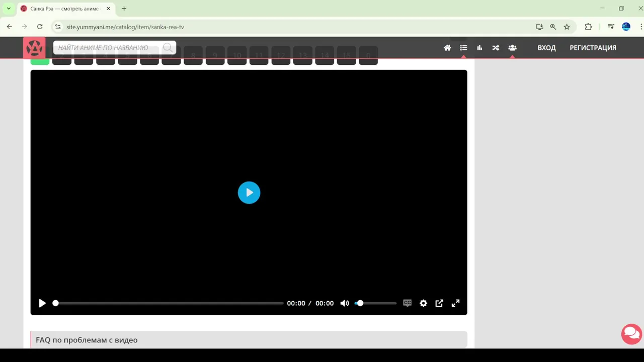Viewport: 644px width, 362px height.
Task: Open the community users icon
Action: click(x=512, y=48)
